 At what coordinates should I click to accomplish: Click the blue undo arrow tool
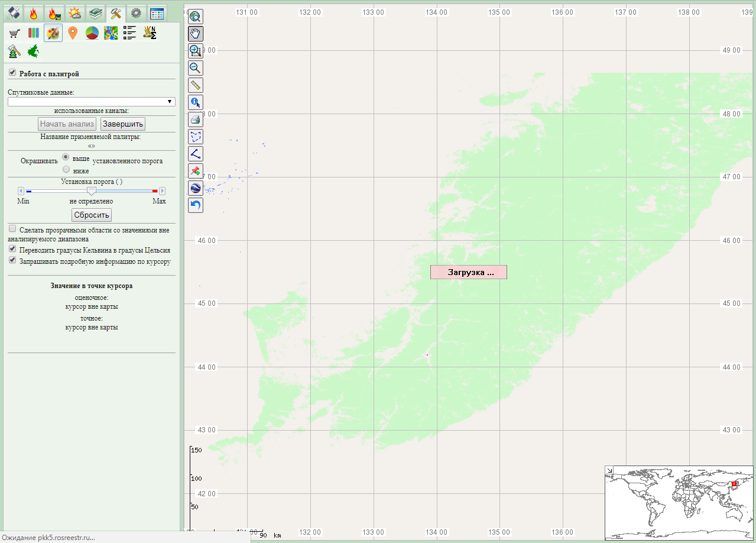click(196, 205)
